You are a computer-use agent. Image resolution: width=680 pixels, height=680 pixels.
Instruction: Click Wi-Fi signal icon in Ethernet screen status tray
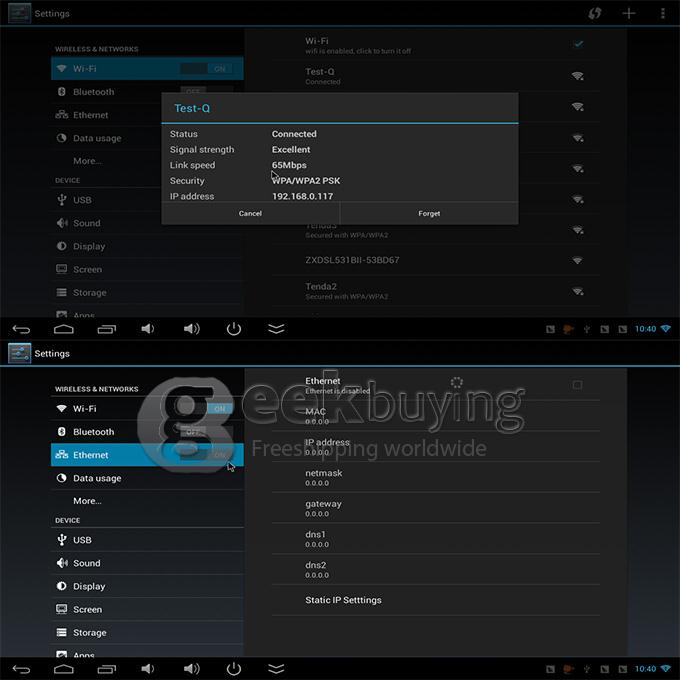pyautogui.click(x=665, y=669)
